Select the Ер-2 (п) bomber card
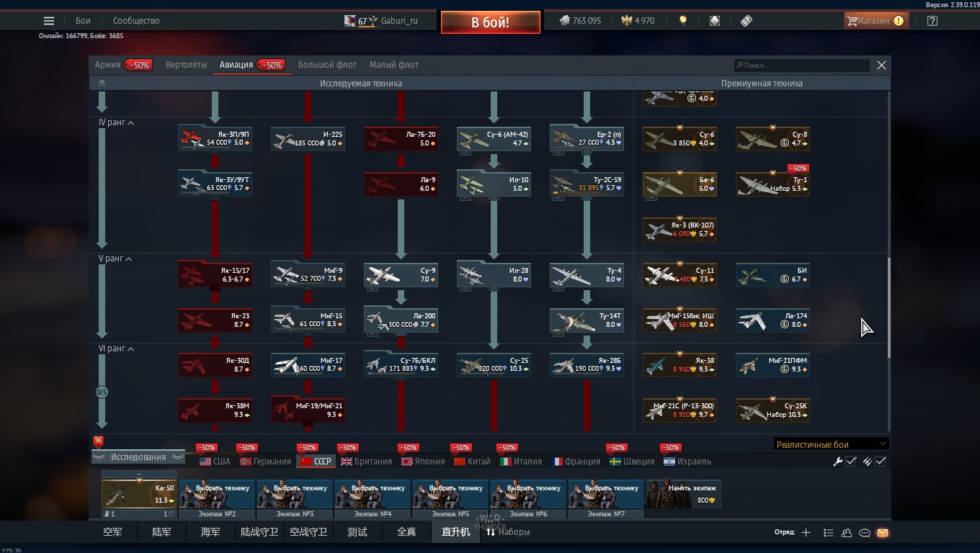The width and height of the screenshot is (980, 553). click(x=587, y=138)
